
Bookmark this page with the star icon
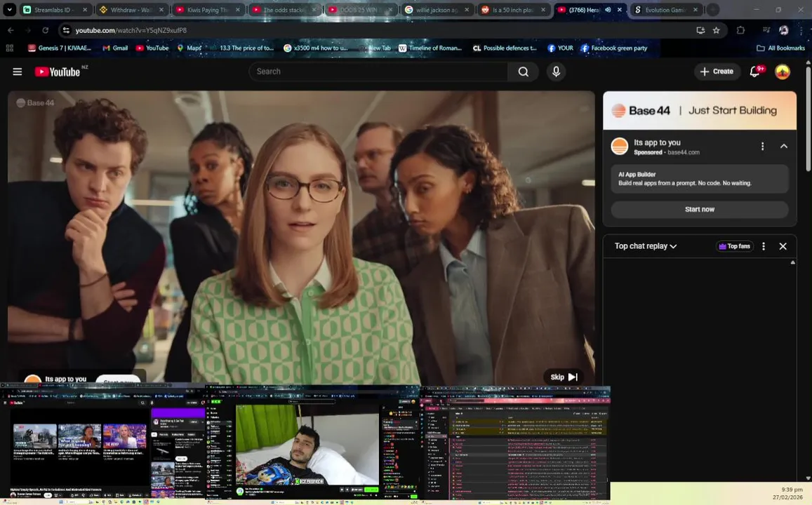tap(716, 30)
